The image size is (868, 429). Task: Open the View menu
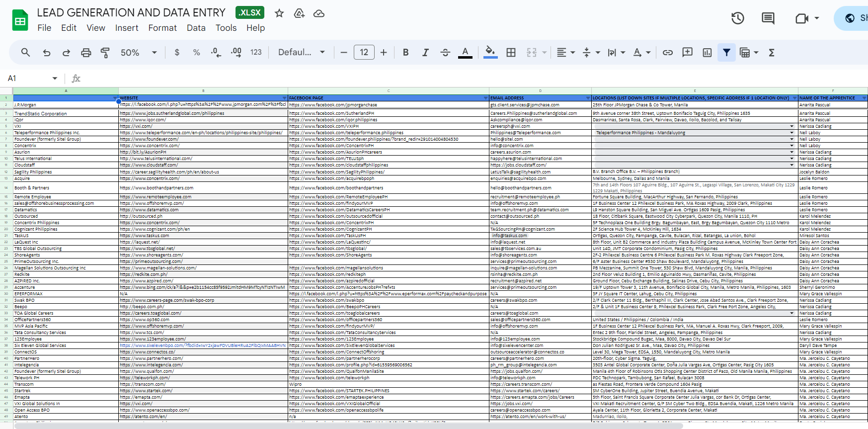pyautogui.click(x=96, y=28)
